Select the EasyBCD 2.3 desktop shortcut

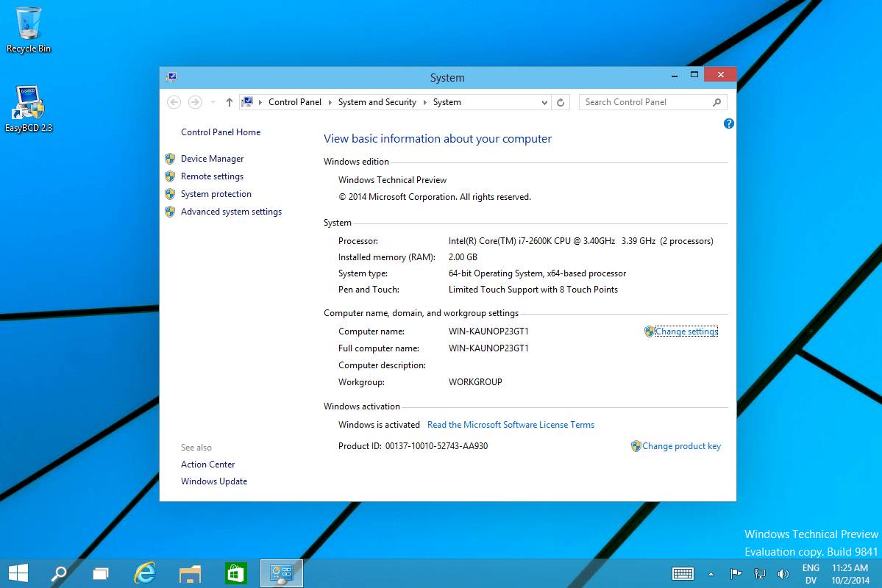(28, 109)
